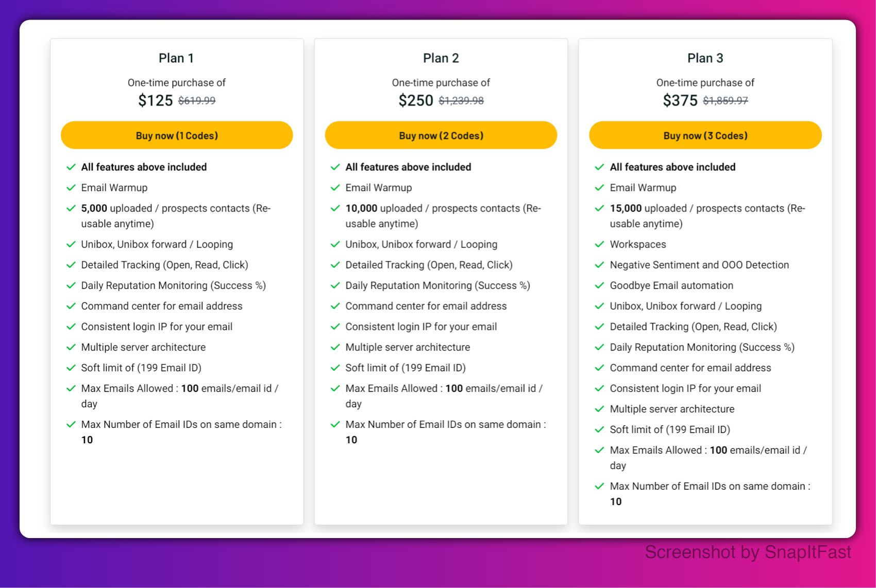
Task: Click checkmark beside Plan 1 Email Warmup
Action: (71, 188)
